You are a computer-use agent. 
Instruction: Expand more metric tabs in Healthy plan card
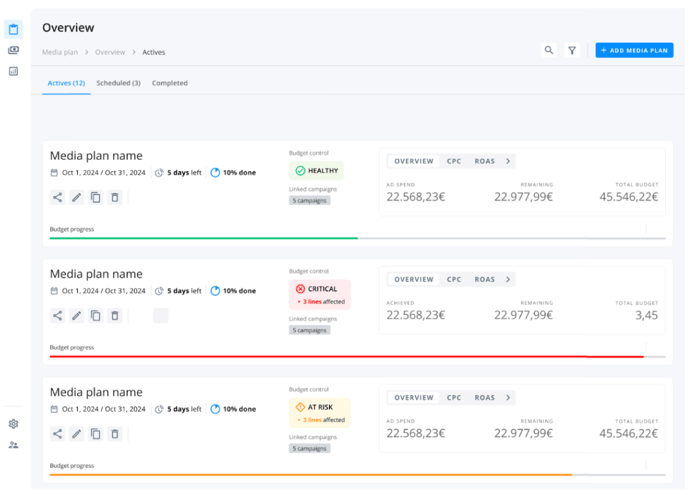click(x=508, y=161)
